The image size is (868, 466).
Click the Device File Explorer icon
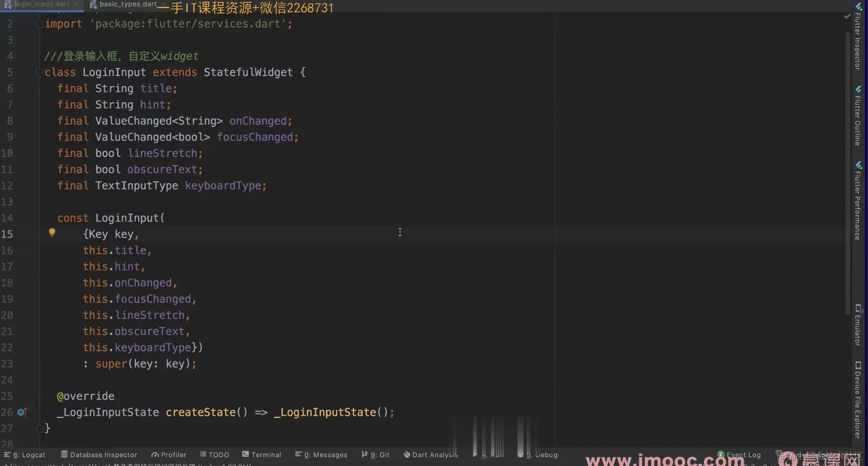point(858,366)
